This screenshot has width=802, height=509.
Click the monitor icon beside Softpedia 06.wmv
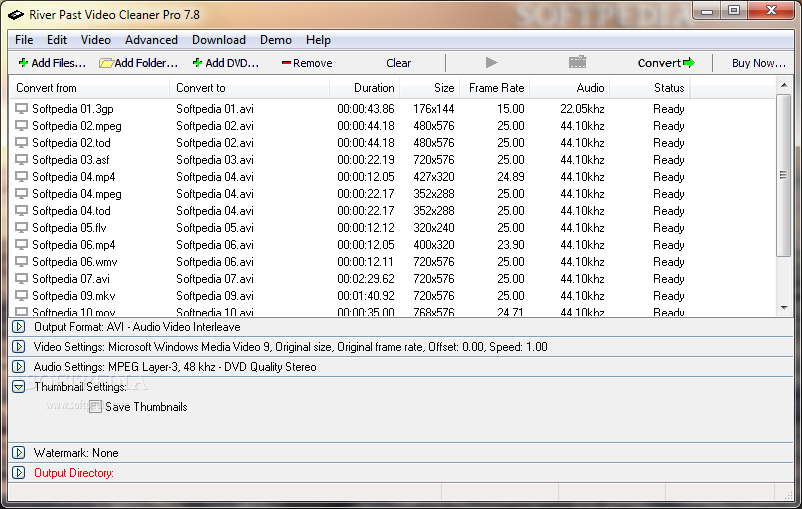[21, 261]
